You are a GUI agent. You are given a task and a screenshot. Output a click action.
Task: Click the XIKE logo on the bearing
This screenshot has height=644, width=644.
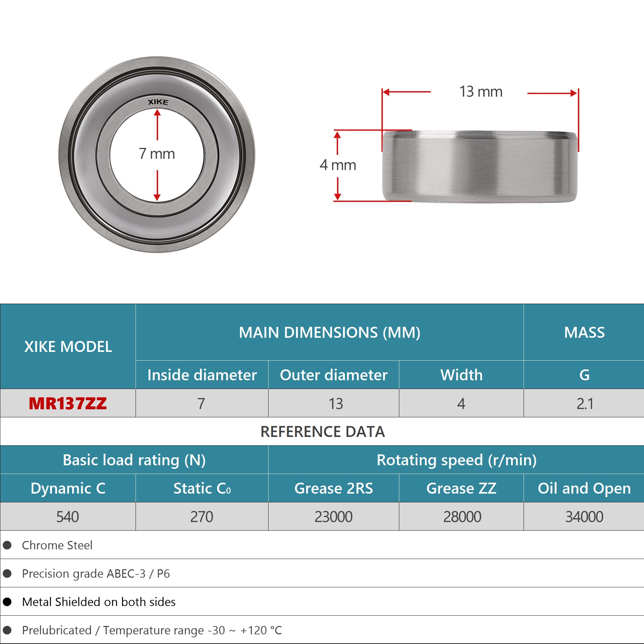158,102
